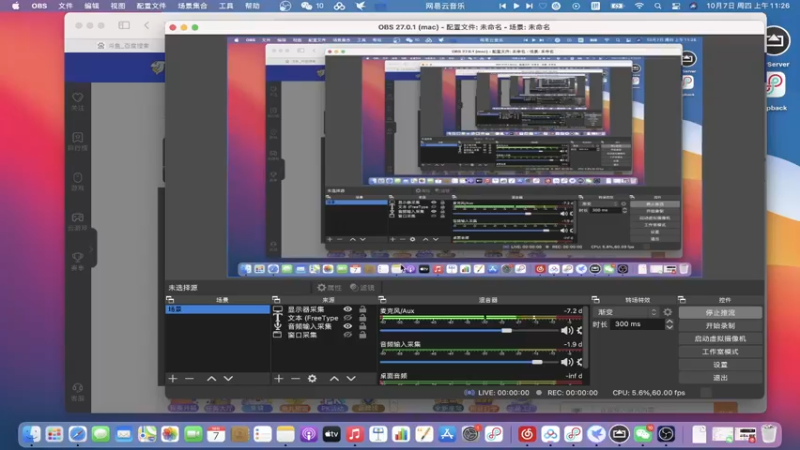
Task: Click the 音频输入采集 volume slider
Action: [x=469, y=362]
